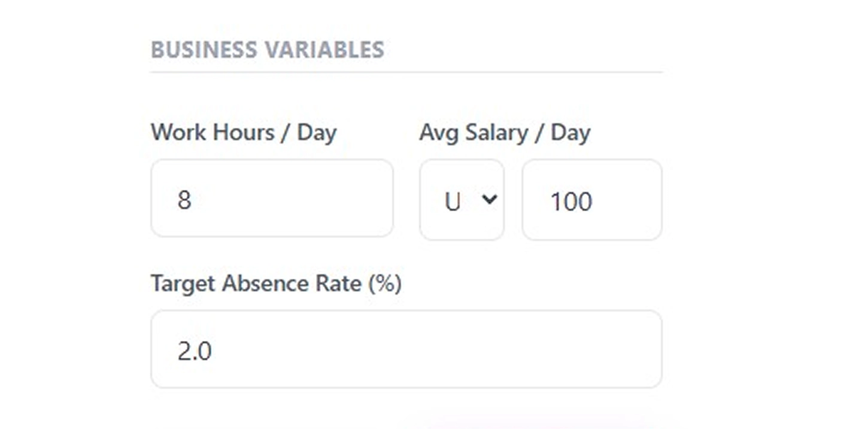Focus the salary input next to the currency dropdown
The width and height of the screenshot is (868, 433).
tap(591, 200)
